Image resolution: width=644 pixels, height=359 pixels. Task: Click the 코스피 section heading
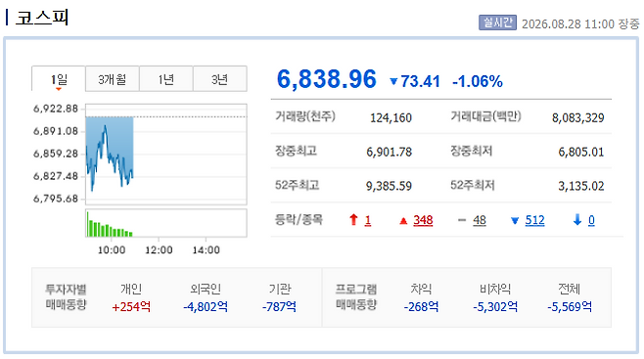(x=42, y=18)
